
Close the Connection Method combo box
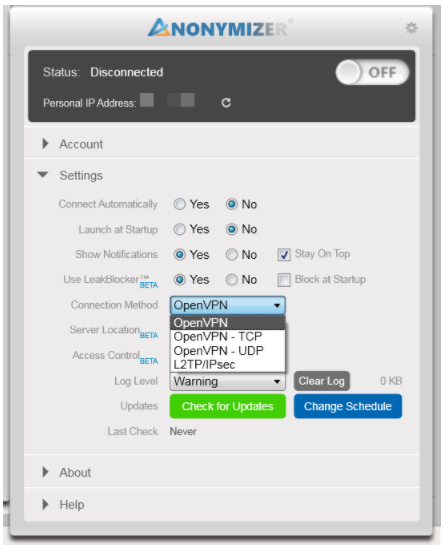pos(228,305)
